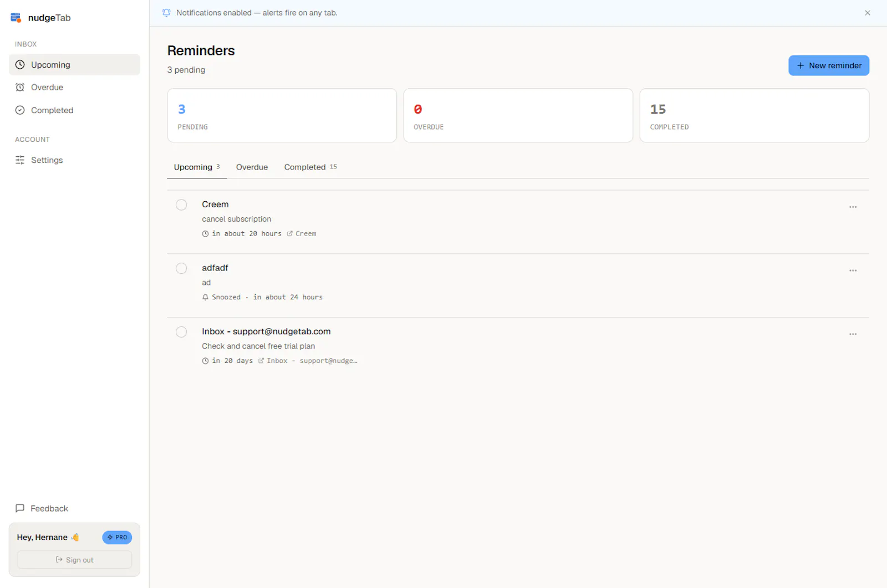The width and height of the screenshot is (887, 588).
Task: Click the nudgeTab logo icon
Action: click(x=16, y=18)
